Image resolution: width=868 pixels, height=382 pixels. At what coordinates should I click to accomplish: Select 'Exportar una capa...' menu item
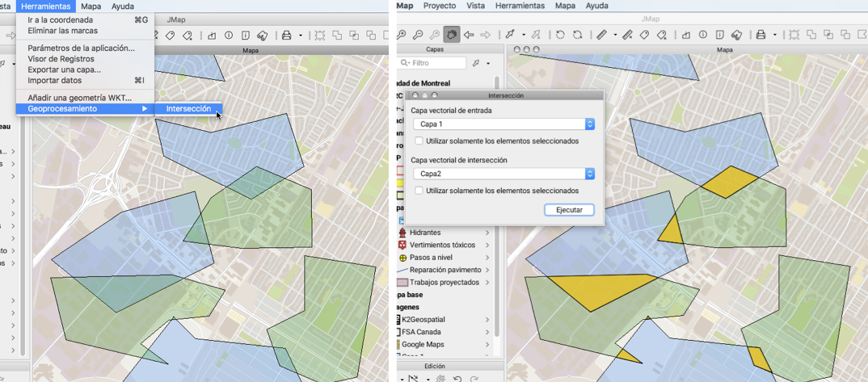64,70
